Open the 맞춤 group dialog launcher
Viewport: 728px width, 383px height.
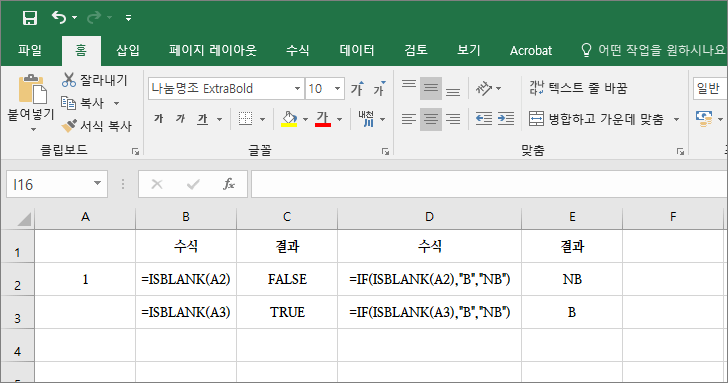680,151
